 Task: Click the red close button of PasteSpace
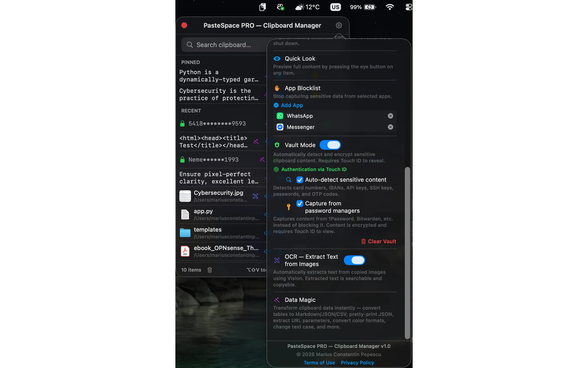click(x=184, y=25)
